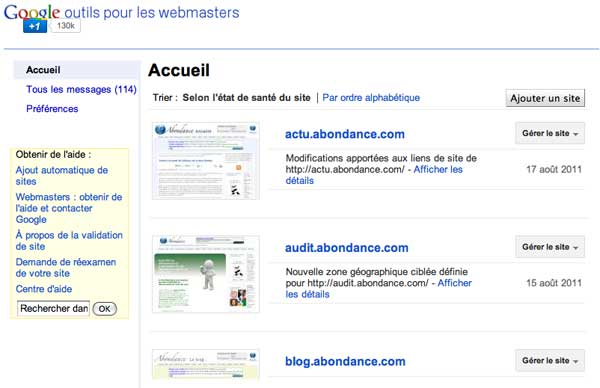This screenshot has width=600, height=388.
Task: Click the 130k share count bubble
Action: (65, 26)
